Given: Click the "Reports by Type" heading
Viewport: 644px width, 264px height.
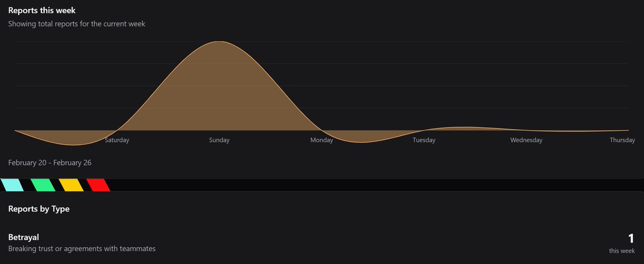Looking at the screenshot, I should pyautogui.click(x=39, y=209).
